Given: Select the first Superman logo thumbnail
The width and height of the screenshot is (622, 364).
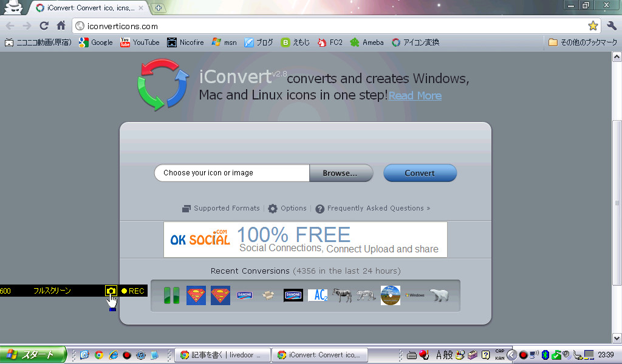Looking at the screenshot, I should (x=196, y=295).
